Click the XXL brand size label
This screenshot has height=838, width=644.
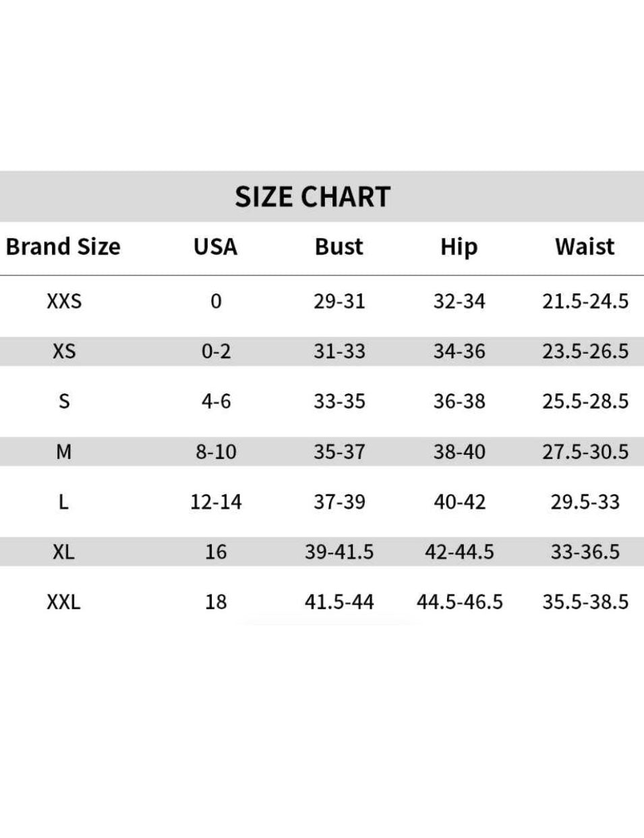64,602
